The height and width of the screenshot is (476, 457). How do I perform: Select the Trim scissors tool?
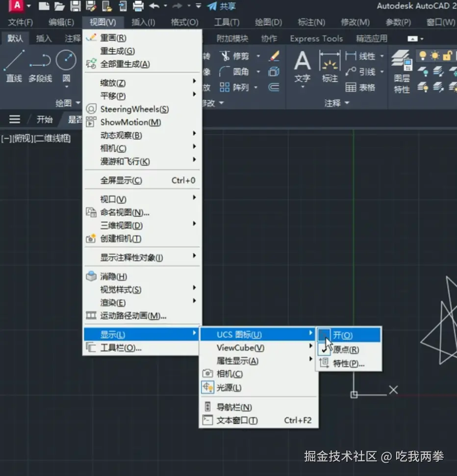234,56
